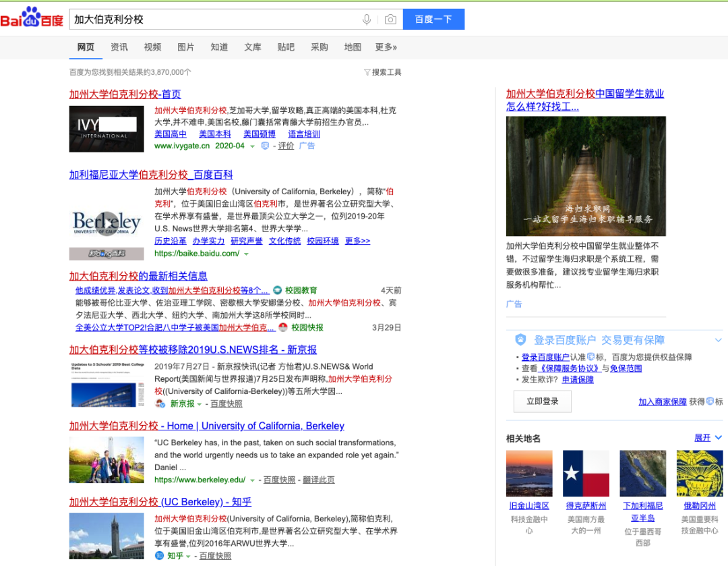The height and width of the screenshot is (566, 728).
Task: Collapse the 登录百度账户 panel chevron
Action: click(x=719, y=340)
